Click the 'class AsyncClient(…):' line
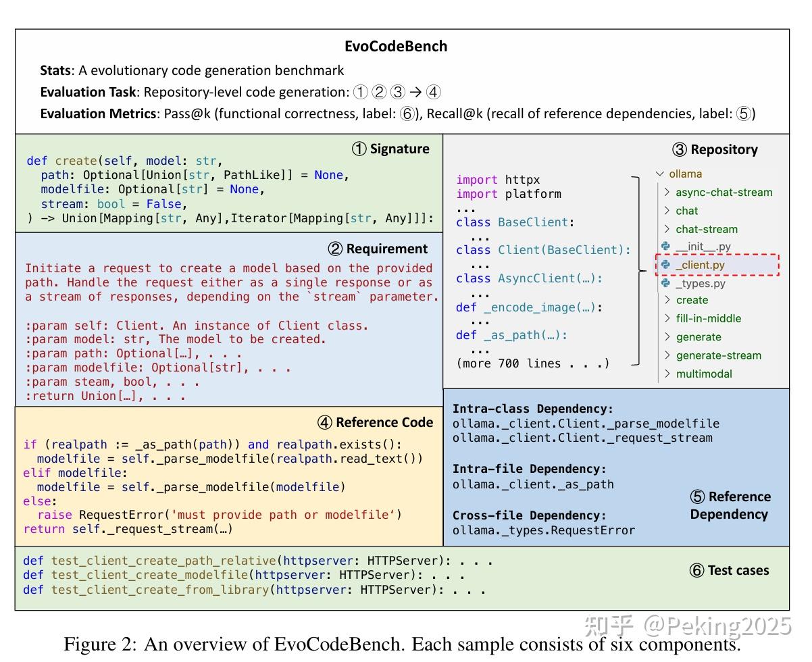 click(x=530, y=278)
